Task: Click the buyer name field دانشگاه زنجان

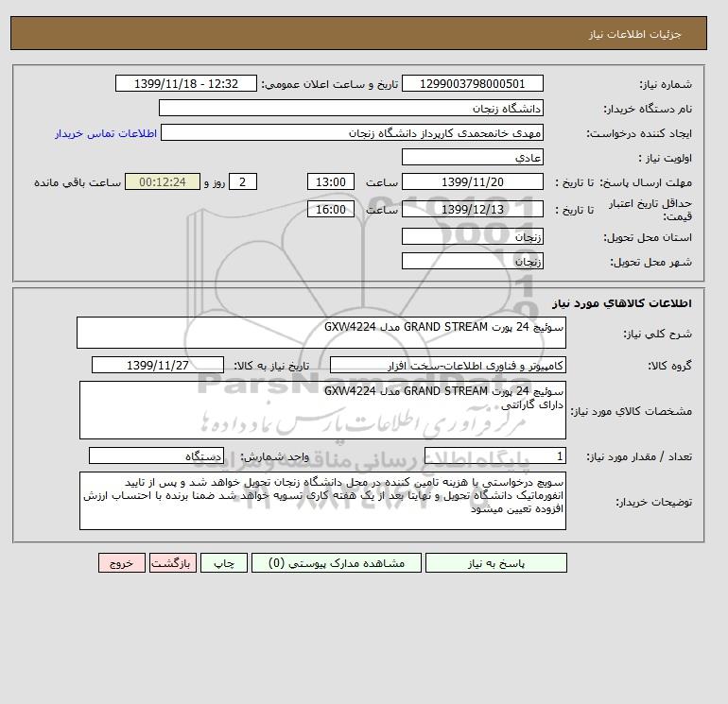Action: click(351, 108)
